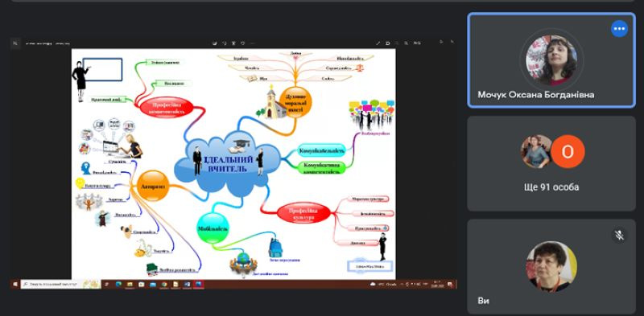Click the weather cloud icon in system tray
This screenshot has height=316, width=644.
[373, 285]
